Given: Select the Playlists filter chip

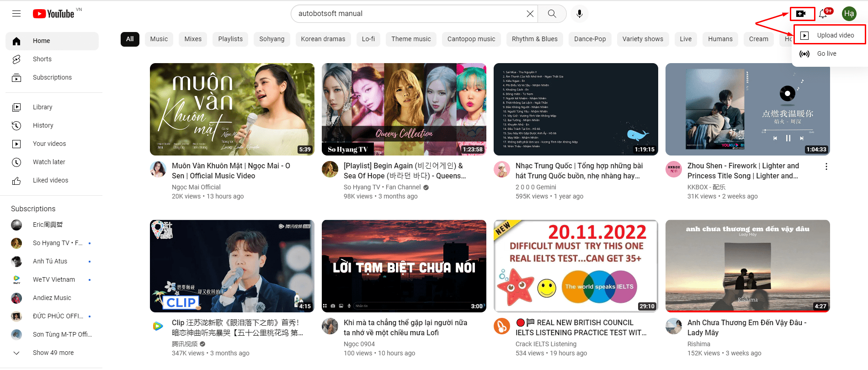Looking at the screenshot, I should [x=230, y=39].
